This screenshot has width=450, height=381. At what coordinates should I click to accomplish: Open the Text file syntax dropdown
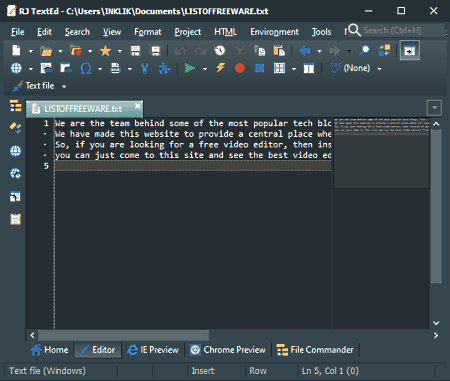point(64,86)
